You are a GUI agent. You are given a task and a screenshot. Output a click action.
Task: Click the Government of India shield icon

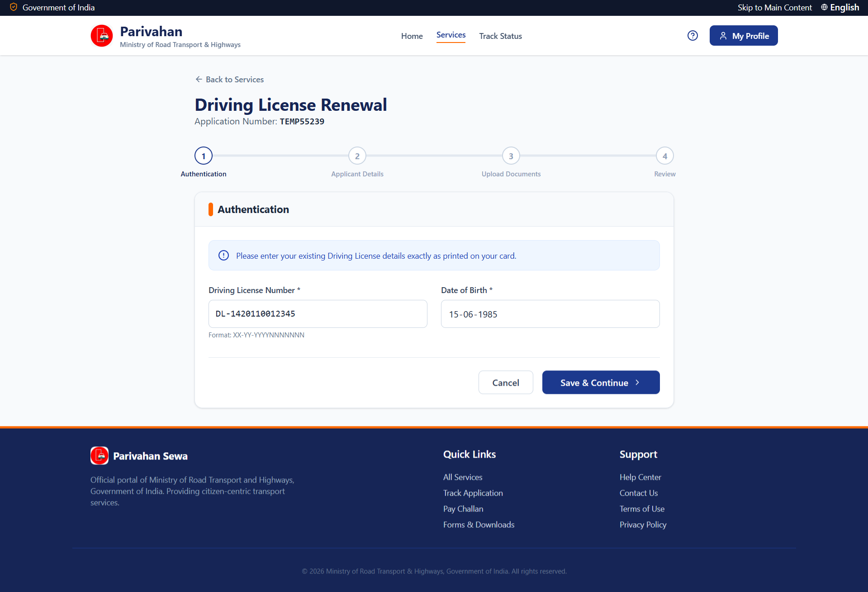tap(14, 7)
